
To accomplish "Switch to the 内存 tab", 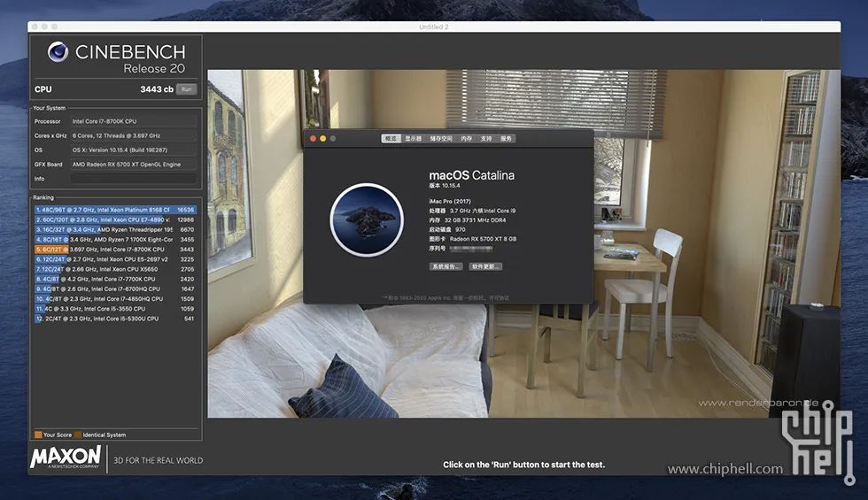I will (467, 138).
